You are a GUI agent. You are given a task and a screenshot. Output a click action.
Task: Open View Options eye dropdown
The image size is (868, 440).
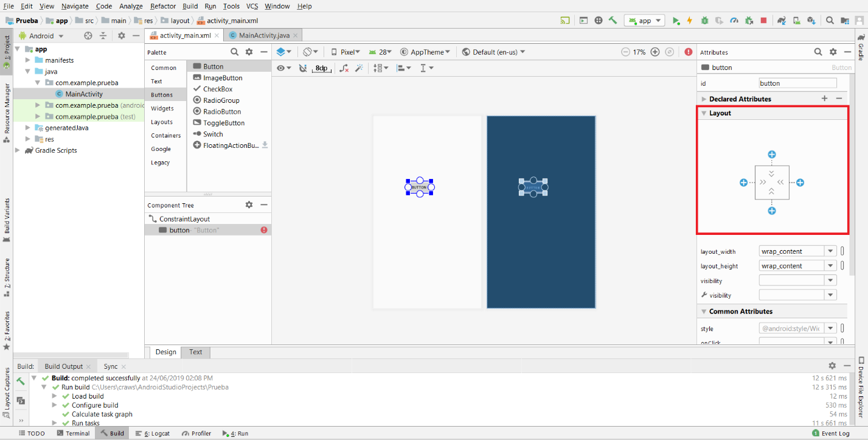[283, 68]
